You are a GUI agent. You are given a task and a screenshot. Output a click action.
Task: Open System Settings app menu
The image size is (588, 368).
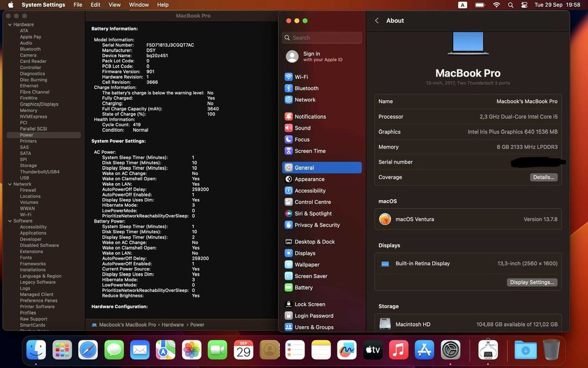(43, 5)
